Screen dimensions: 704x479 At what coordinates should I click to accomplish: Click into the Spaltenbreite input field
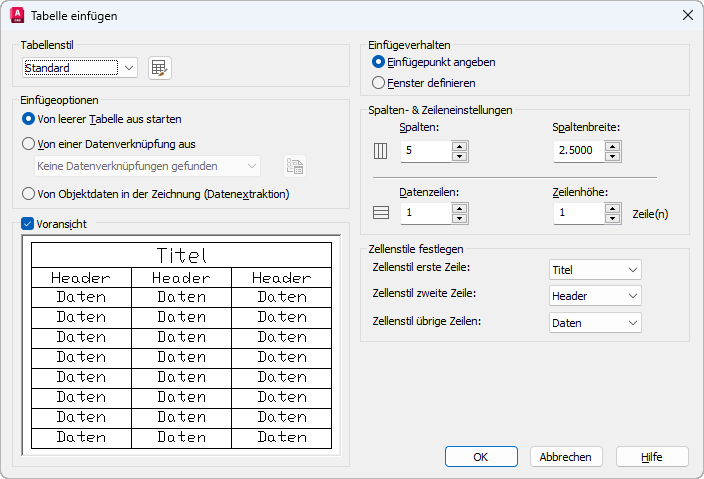pyautogui.click(x=578, y=152)
